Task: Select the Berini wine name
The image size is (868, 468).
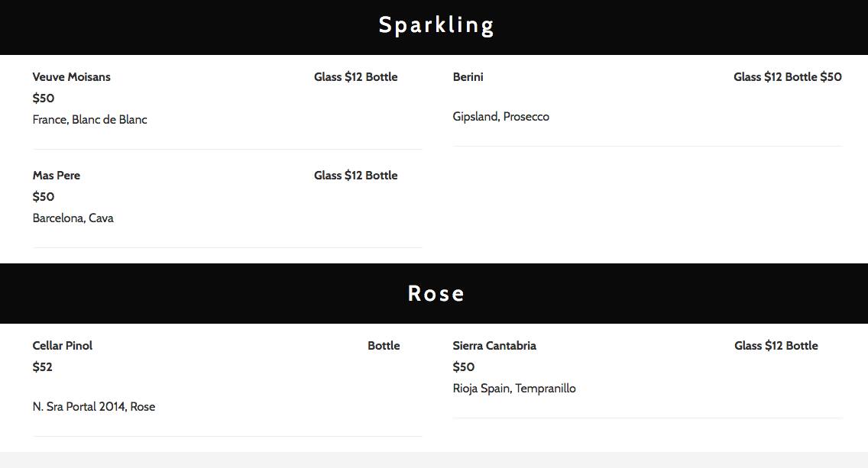Action: (468, 77)
